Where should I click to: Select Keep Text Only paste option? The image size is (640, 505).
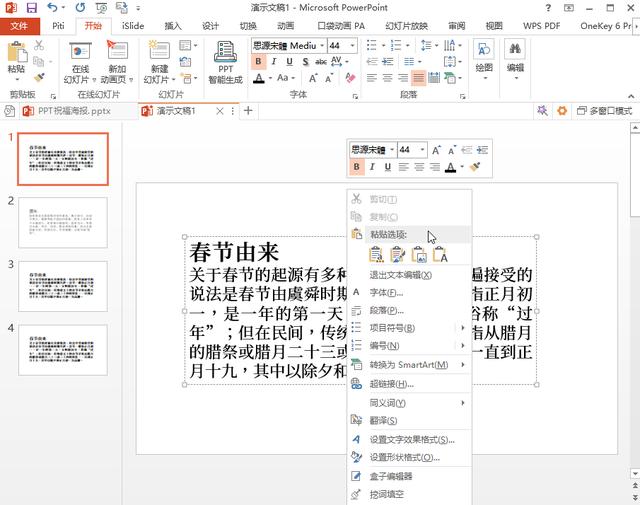click(440, 254)
